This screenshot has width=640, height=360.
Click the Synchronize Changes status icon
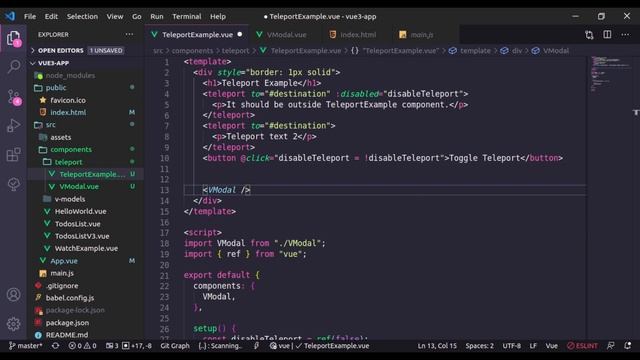(56, 346)
